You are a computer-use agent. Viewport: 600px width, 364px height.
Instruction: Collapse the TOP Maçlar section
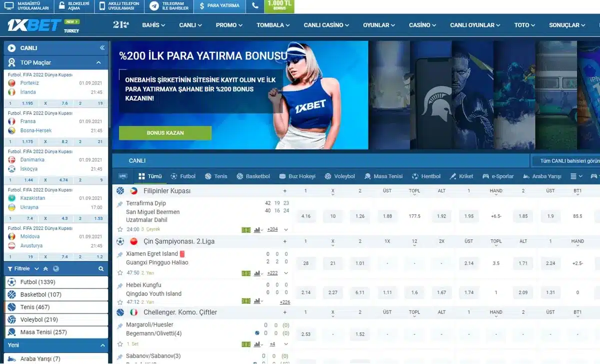coord(98,62)
